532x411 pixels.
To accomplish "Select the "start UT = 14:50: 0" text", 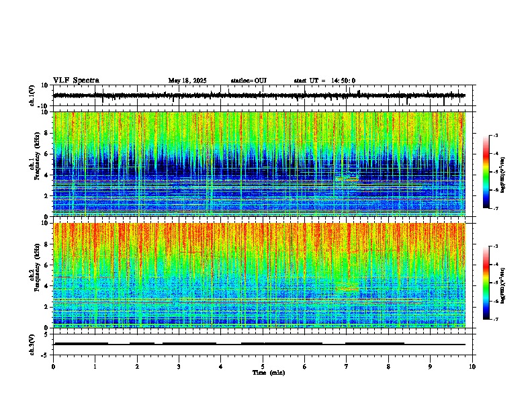I will coord(324,81).
